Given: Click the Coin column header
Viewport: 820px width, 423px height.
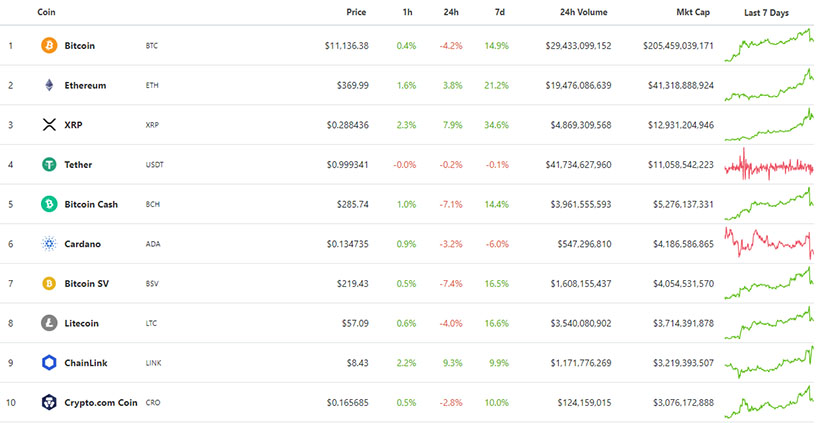Looking at the screenshot, I should [46, 12].
